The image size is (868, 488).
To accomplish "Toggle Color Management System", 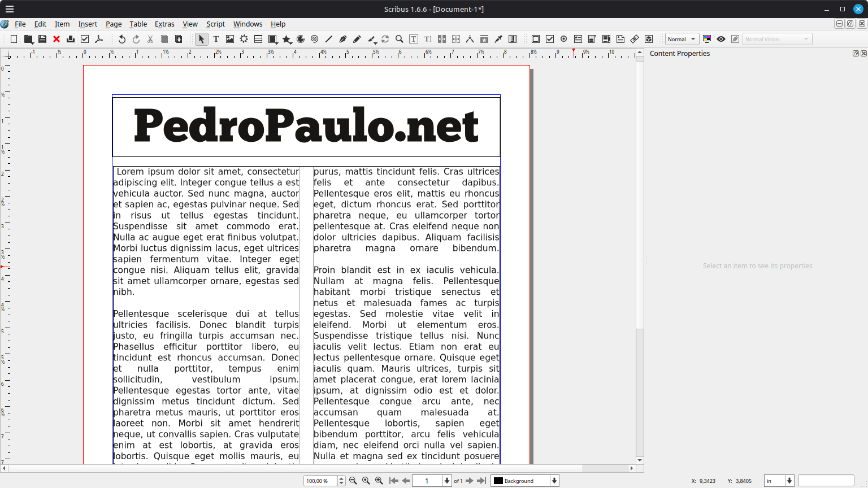I will [x=707, y=39].
